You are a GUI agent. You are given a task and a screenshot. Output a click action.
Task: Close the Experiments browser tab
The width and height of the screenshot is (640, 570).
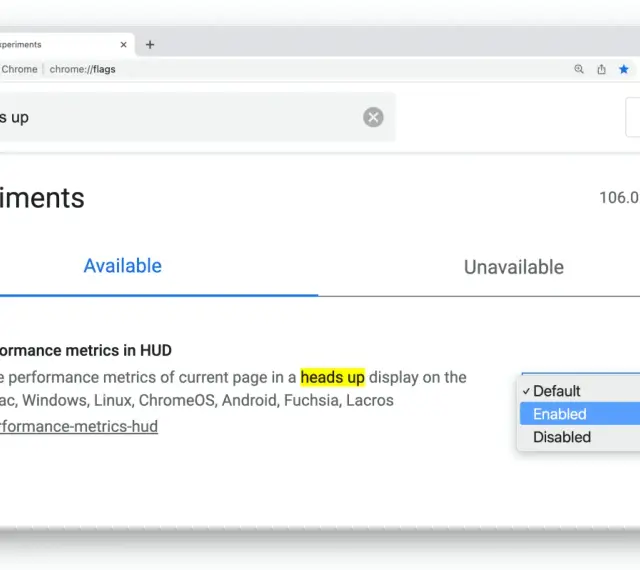[124, 45]
